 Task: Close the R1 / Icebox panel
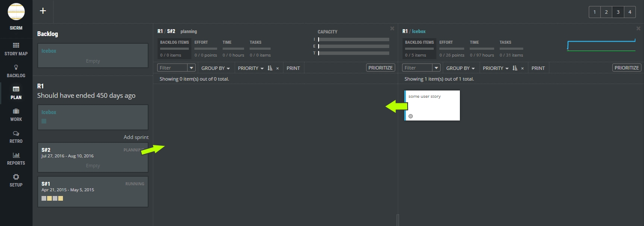coord(638,28)
